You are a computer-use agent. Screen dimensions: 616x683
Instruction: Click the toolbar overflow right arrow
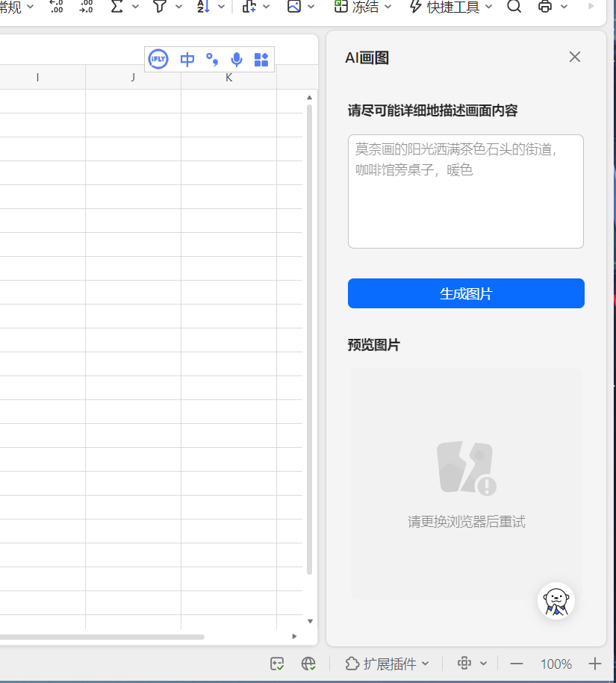(591, 6)
